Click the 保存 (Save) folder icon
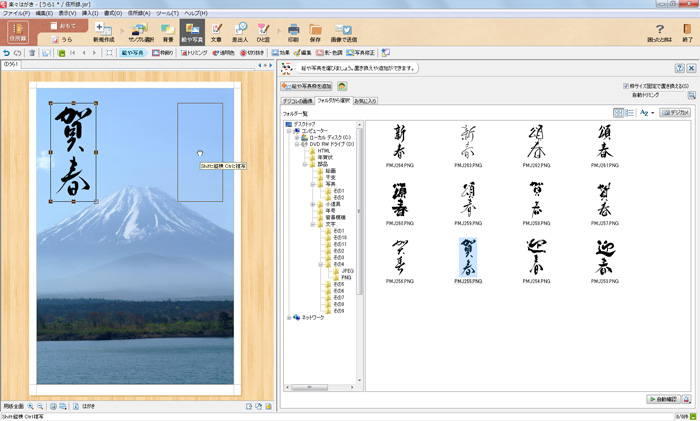Image resolution: width=700 pixels, height=421 pixels. tap(316, 33)
